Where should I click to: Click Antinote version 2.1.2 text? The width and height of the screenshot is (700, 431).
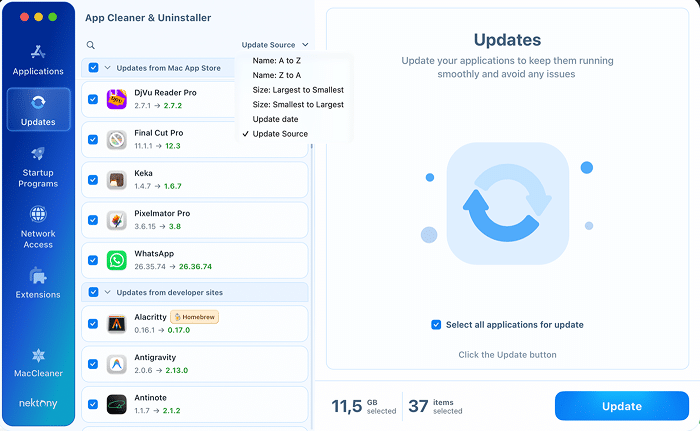pyautogui.click(x=171, y=410)
